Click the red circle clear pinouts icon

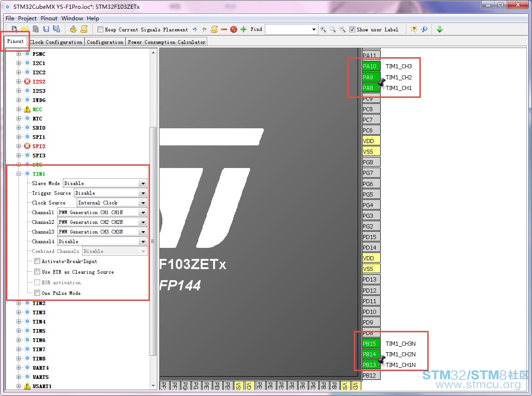(x=233, y=30)
